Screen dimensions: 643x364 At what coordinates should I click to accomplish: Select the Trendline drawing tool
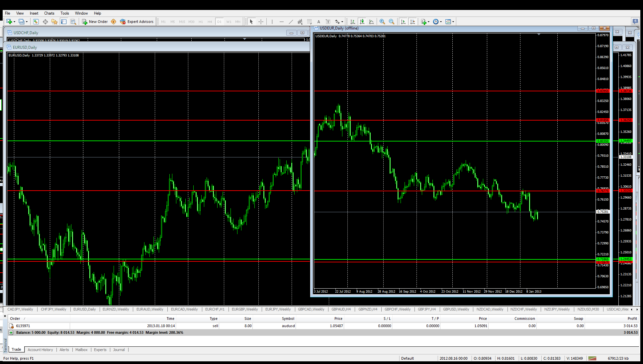pos(291,22)
